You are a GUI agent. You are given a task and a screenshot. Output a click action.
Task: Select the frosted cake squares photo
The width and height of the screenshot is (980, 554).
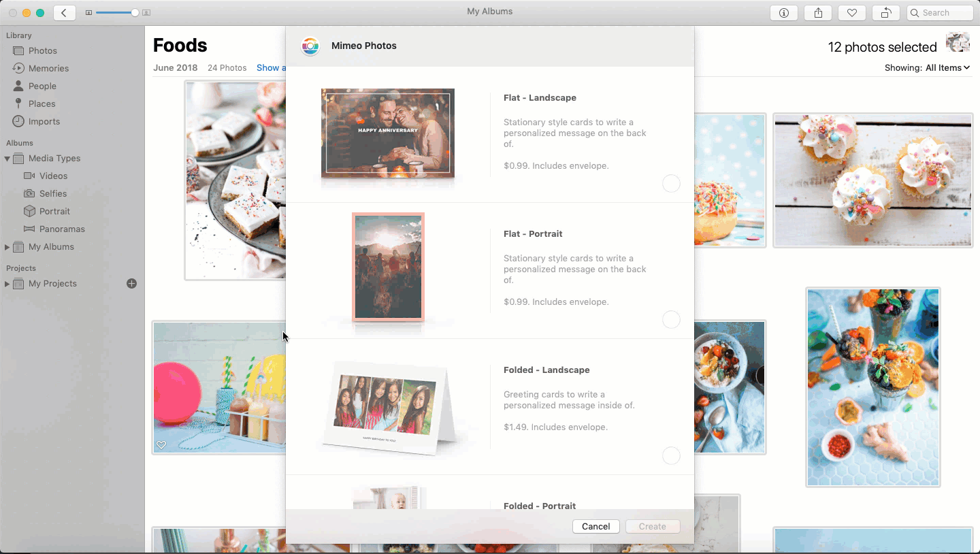(x=235, y=180)
